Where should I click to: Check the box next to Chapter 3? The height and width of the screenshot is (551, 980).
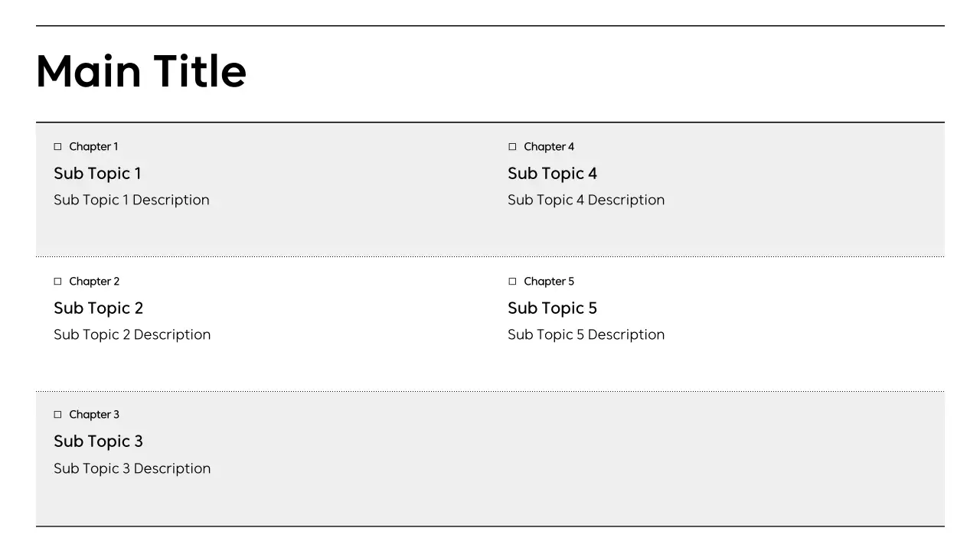[57, 415]
